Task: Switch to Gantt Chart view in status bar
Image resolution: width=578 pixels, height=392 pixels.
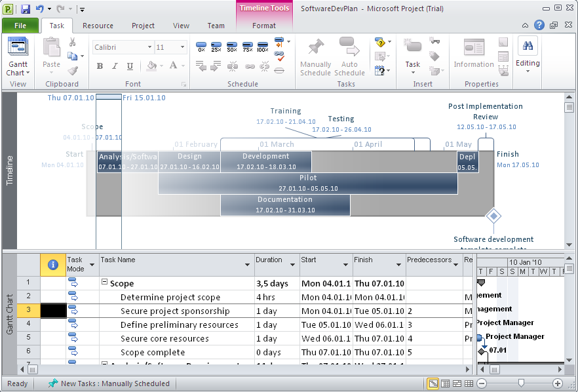Action: click(433, 383)
